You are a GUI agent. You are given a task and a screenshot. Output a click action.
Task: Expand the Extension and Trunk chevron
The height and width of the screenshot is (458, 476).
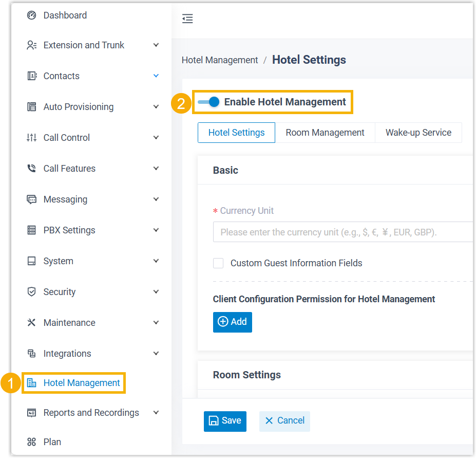tap(156, 45)
